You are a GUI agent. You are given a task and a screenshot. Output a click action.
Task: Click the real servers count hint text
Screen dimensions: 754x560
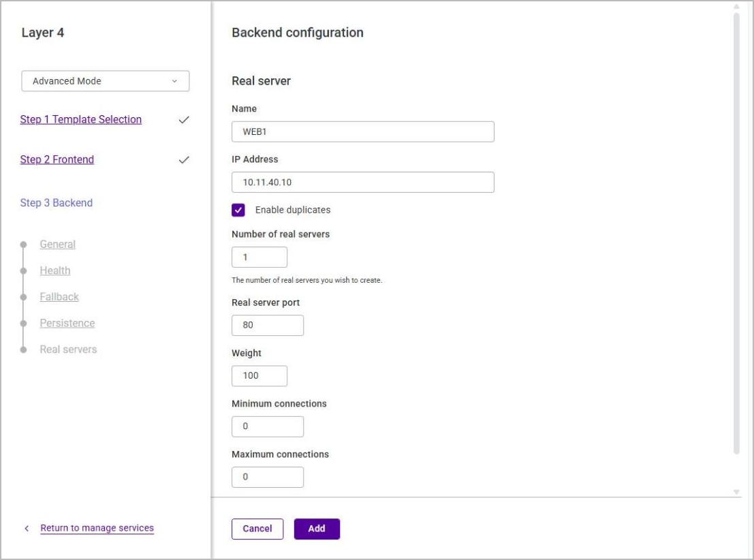click(307, 280)
